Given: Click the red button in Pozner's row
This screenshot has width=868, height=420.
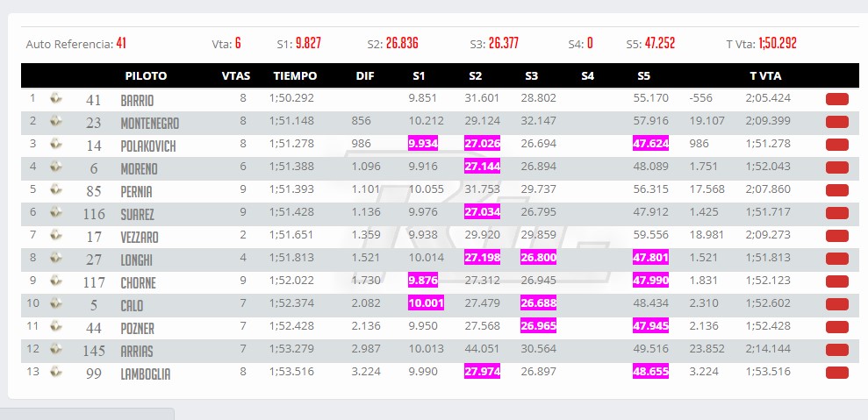Looking at the screenshot, I should (x=837, y=327).
